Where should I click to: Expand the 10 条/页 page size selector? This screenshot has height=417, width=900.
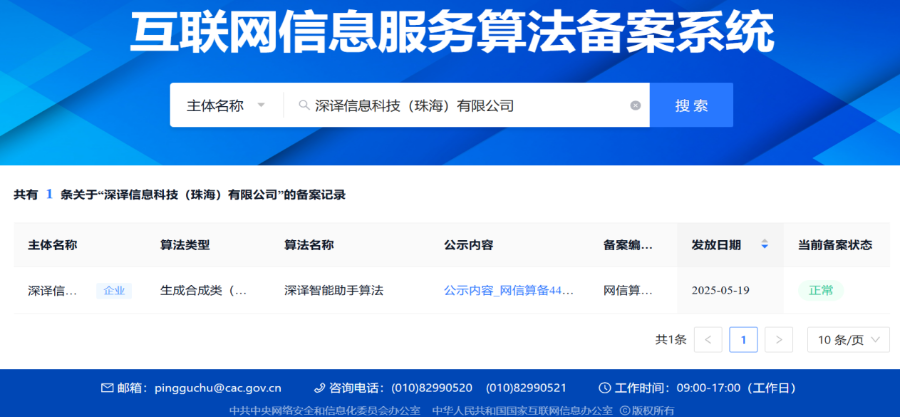(x=847, y=340)
